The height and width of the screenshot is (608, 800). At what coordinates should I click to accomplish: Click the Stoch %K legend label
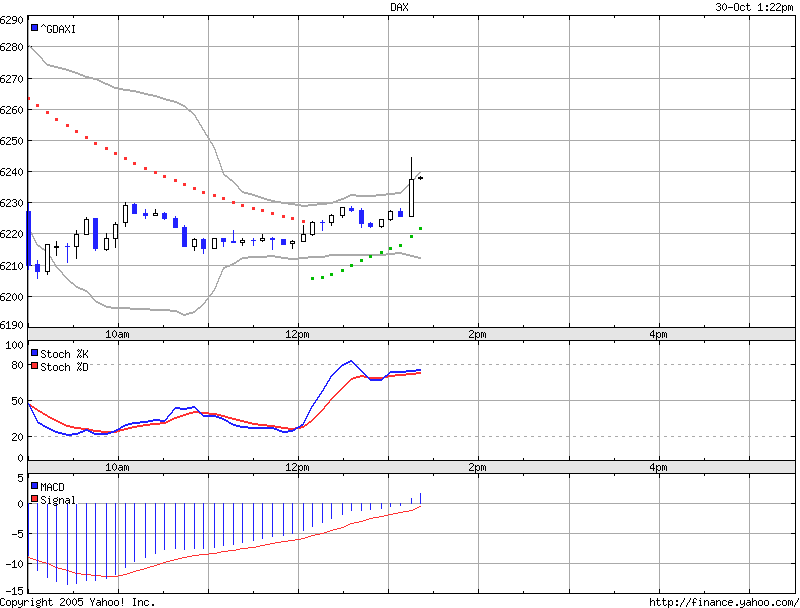click(64, 353)
